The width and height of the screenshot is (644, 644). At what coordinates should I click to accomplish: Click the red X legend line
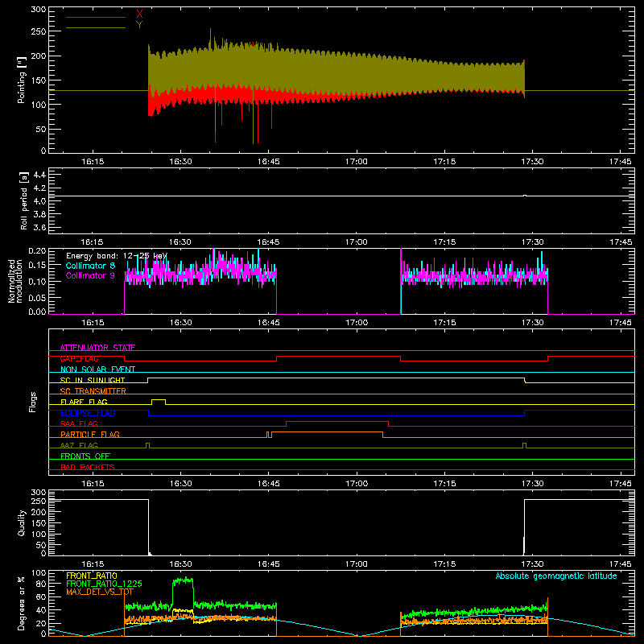click(x=96, y=17)
